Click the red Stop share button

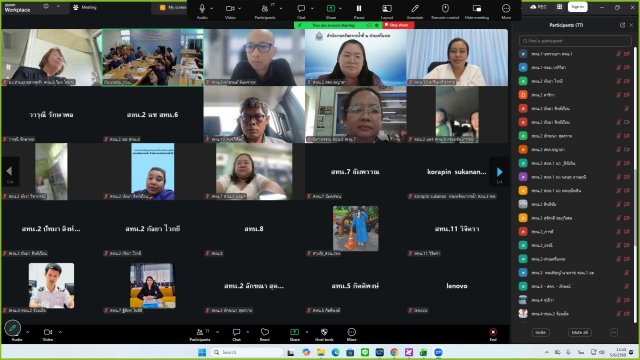[x=398, y=25]
